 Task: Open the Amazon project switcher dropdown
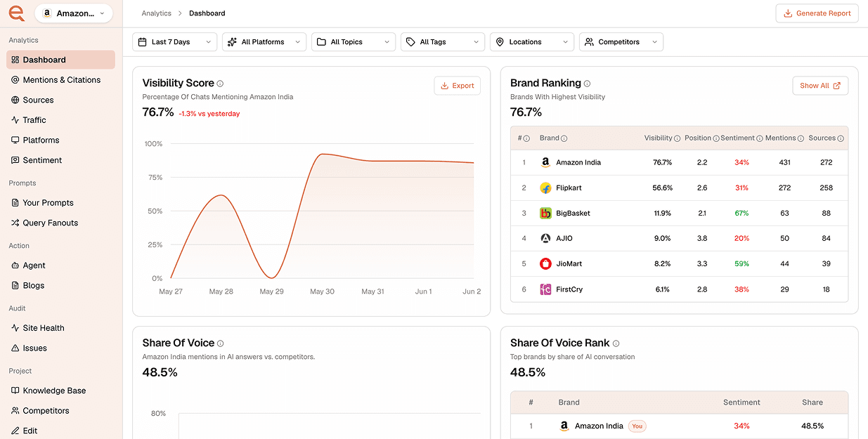(x=74, y=13)
